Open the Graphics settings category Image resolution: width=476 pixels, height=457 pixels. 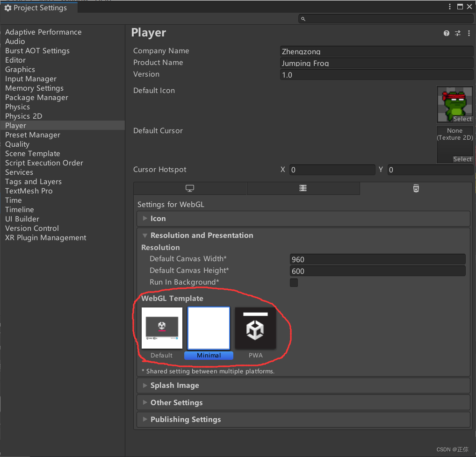tap(20, 70)
